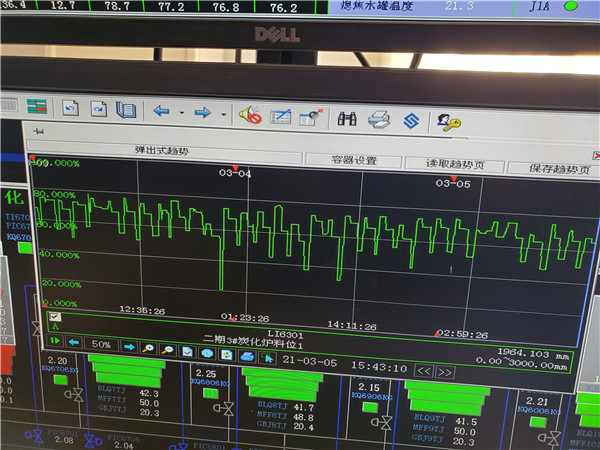
Task: Open the binoculars search tool
Action: (347, 119)
